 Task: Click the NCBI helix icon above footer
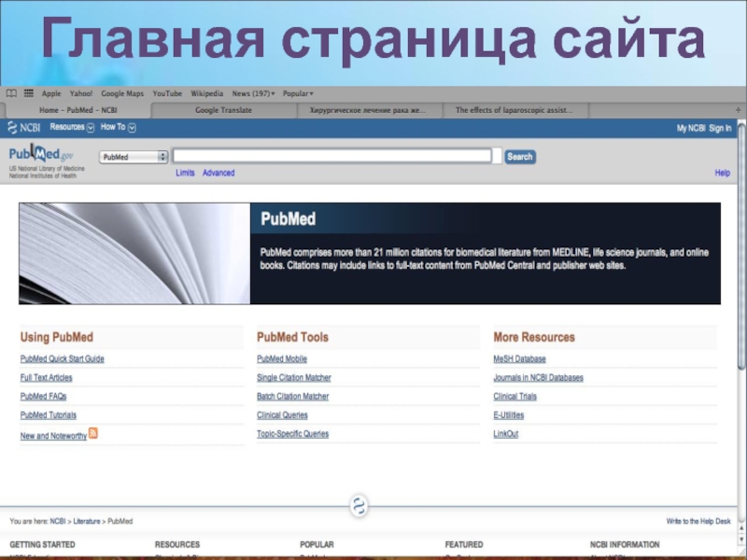[359, 506]
